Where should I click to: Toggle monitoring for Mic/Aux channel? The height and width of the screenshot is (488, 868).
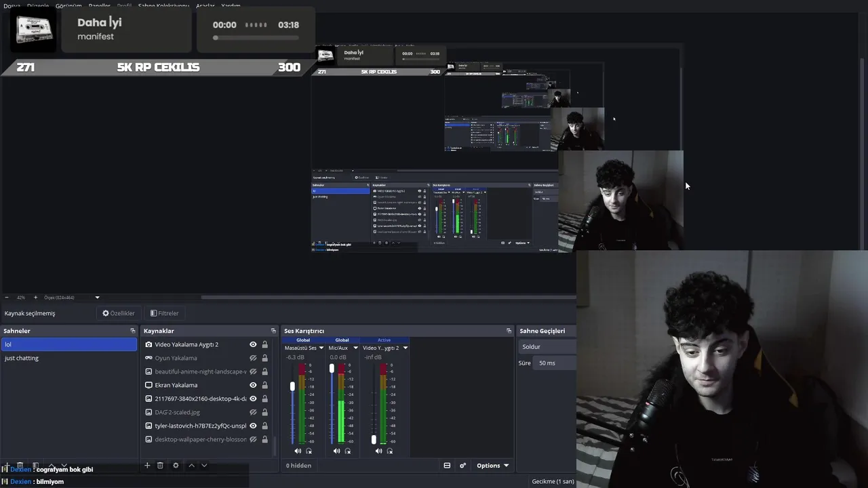point(348,451)
